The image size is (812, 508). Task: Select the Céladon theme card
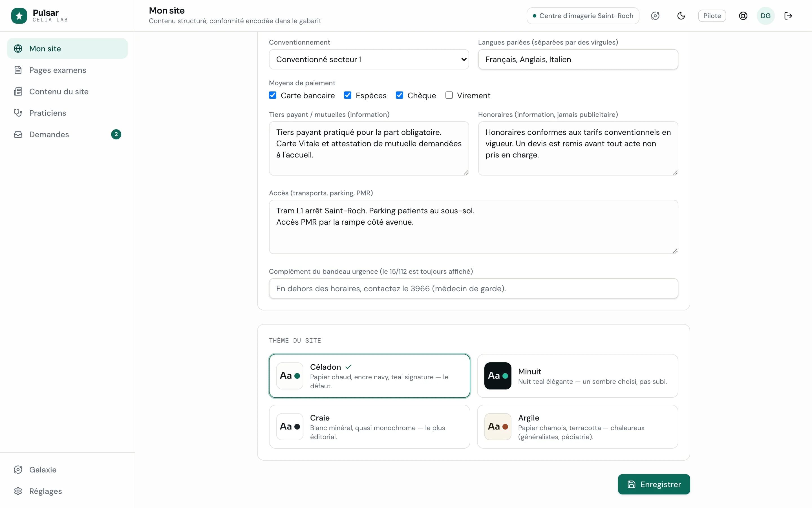tap(369, 376)
